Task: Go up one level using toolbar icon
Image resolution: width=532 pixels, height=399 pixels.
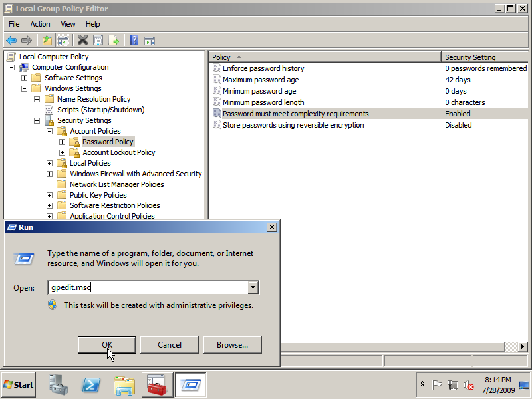Action: [x=47, y=41]
